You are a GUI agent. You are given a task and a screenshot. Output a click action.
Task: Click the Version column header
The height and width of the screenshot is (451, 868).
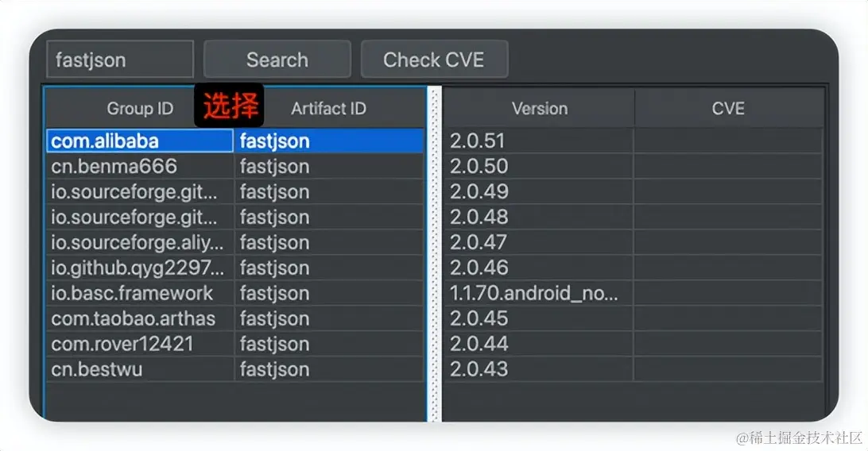point(539,108)
